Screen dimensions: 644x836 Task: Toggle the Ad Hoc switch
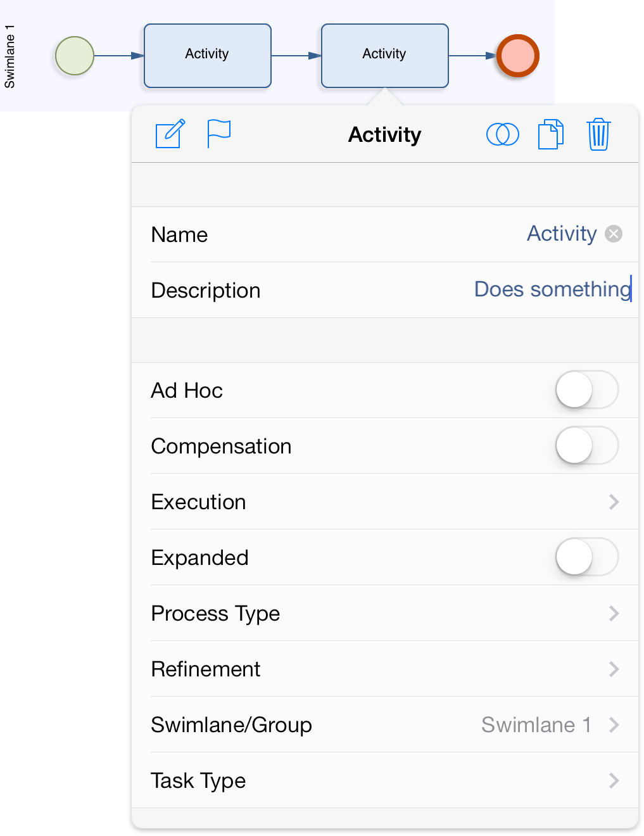pyautogui.click(x=587, y=389)
